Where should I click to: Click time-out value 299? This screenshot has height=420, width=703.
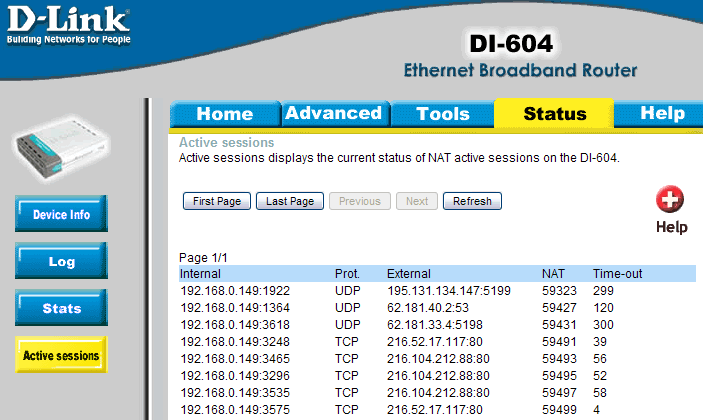[603, 291]
